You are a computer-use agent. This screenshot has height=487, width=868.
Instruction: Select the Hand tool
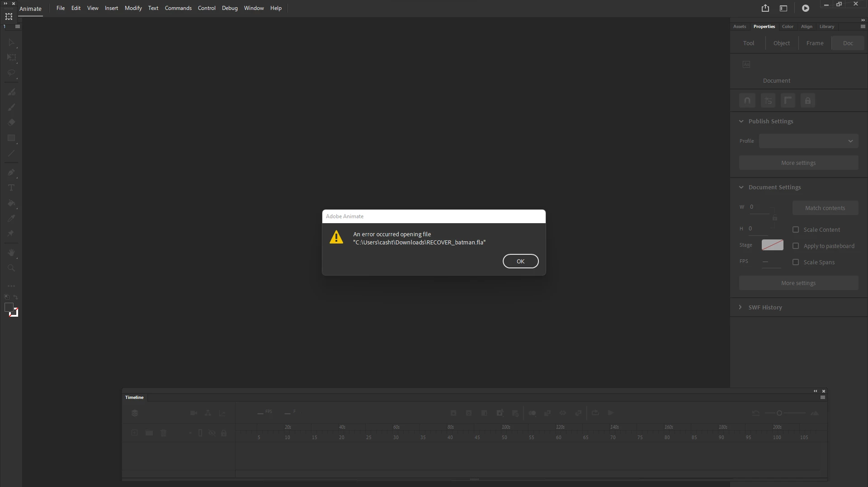coord(11,253)
